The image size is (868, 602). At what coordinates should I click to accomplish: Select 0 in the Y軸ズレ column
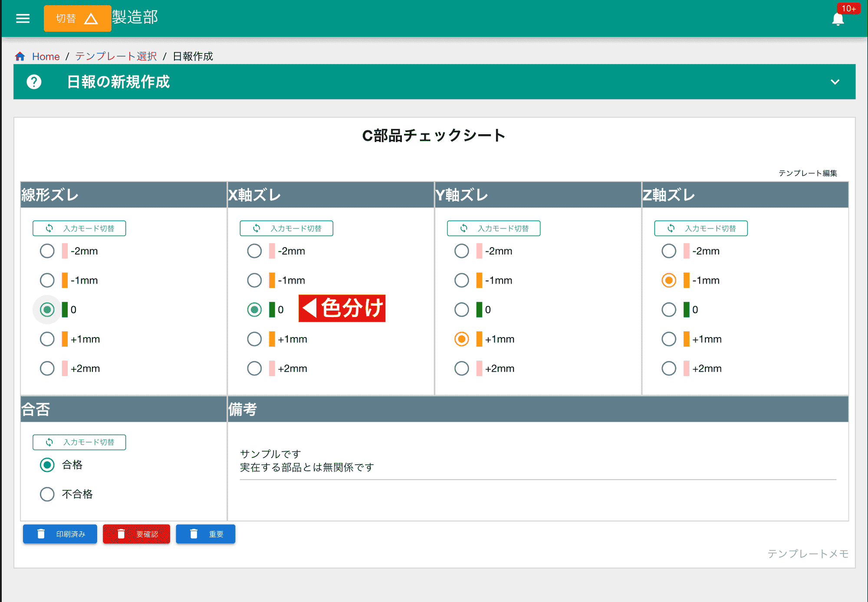461,310
